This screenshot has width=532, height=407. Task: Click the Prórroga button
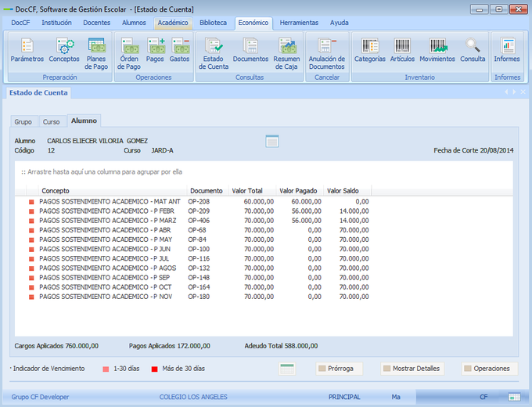click(340, 369)
